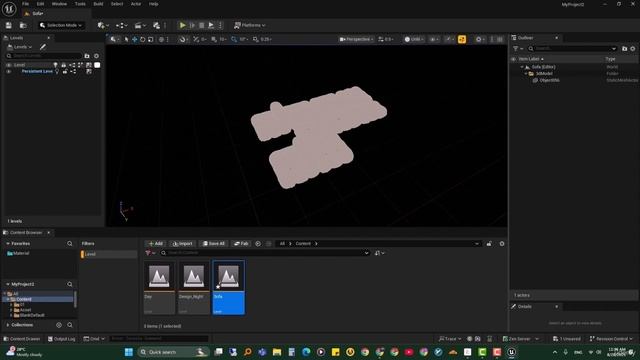Toggle rotation snap angle icon in viewport

pyautogui.click(x=233, y=40)
